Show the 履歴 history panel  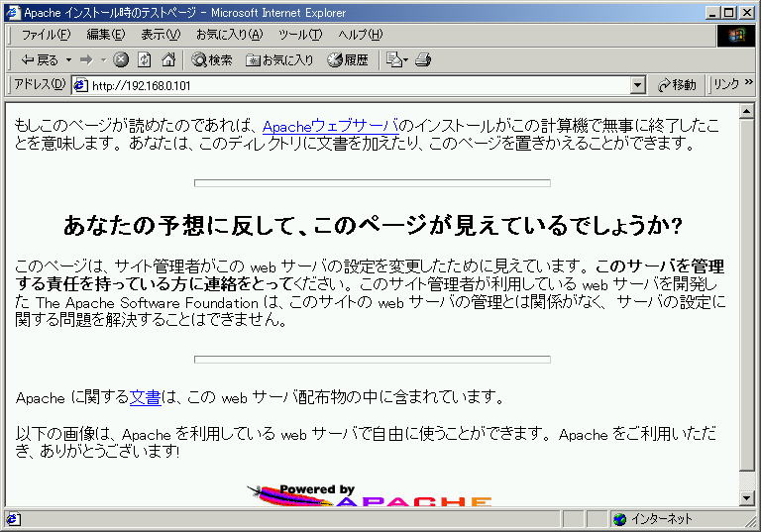(348, 60)
